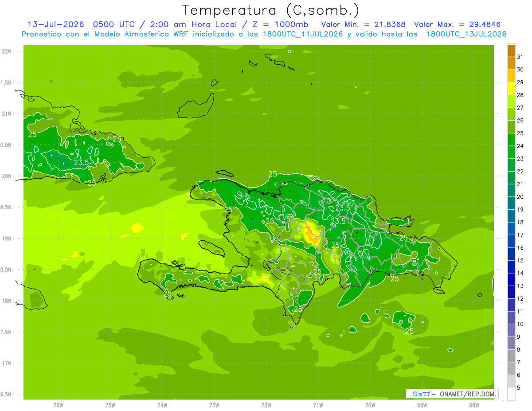Click the yellow 28 degree legend swatch
The height and width of the screenshot is (411, 532).
(x=511, y=89)
